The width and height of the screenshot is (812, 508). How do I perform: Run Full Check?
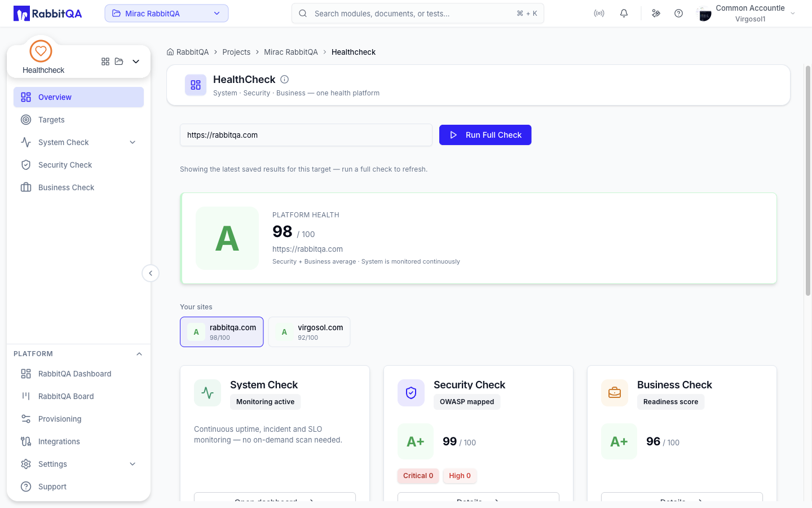coord(486,135)
